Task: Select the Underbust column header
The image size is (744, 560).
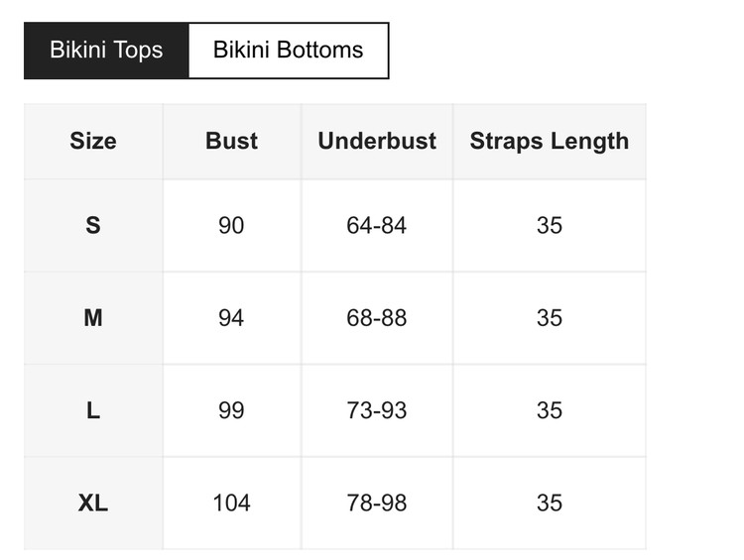Action: point(377,141)
